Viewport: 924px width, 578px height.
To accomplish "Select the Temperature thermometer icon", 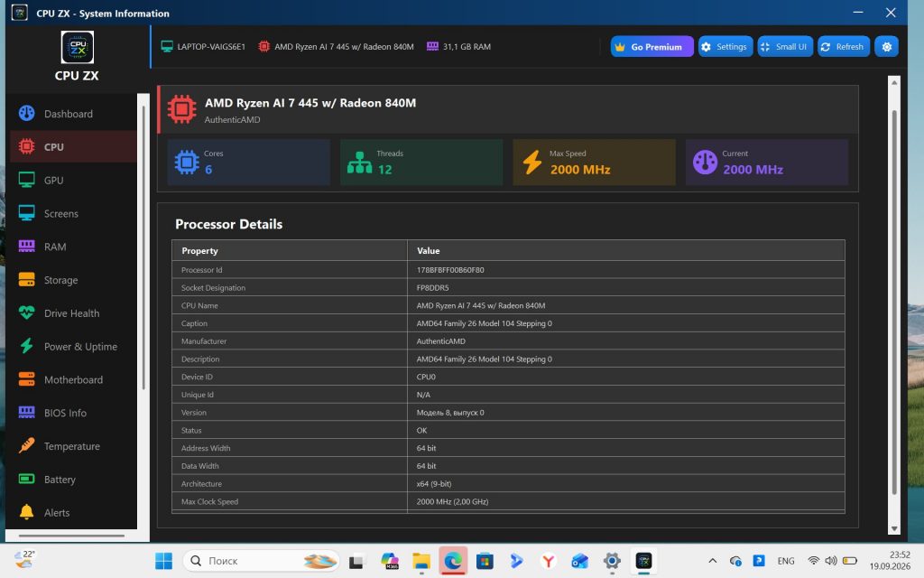I will pyautogui.click(x=26, y=446).
